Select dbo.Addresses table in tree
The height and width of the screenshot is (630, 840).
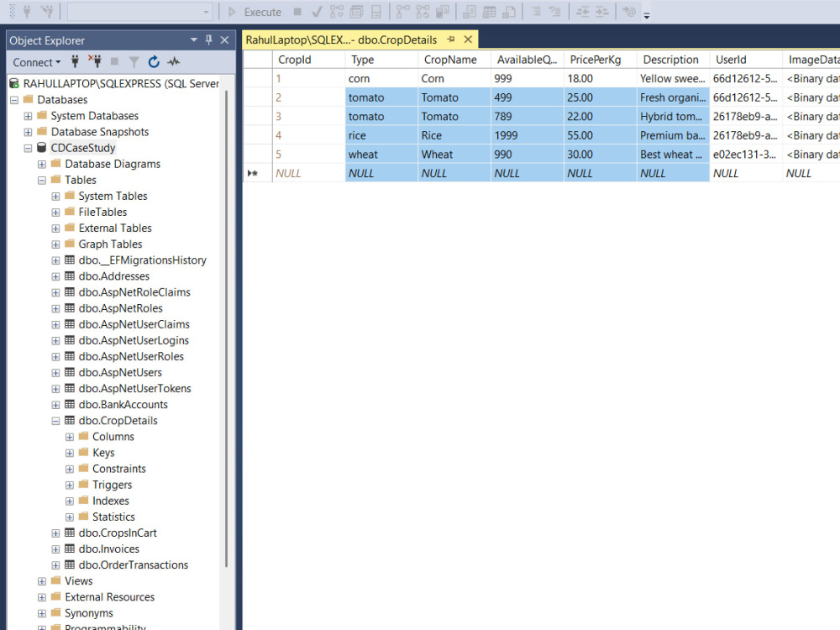click(114, 276)
